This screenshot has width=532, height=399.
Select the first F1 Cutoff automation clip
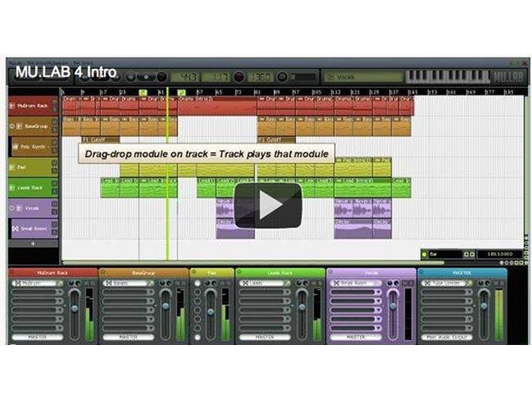click(x=101, y=140)
